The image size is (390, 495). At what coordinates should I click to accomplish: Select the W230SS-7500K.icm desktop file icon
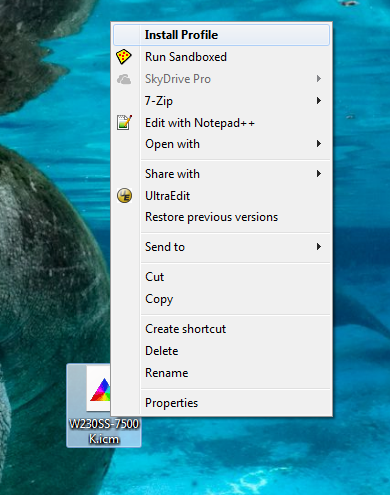[x=98, y=389]
